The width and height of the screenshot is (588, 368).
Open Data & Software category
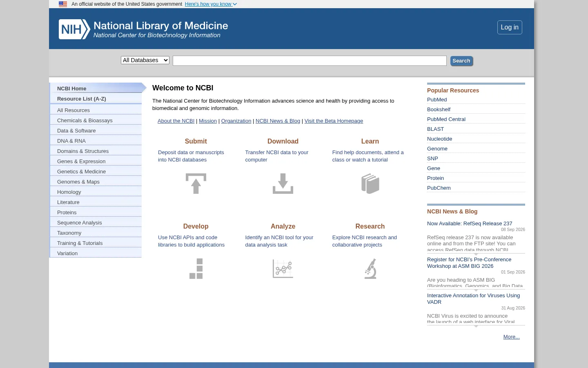96,130
